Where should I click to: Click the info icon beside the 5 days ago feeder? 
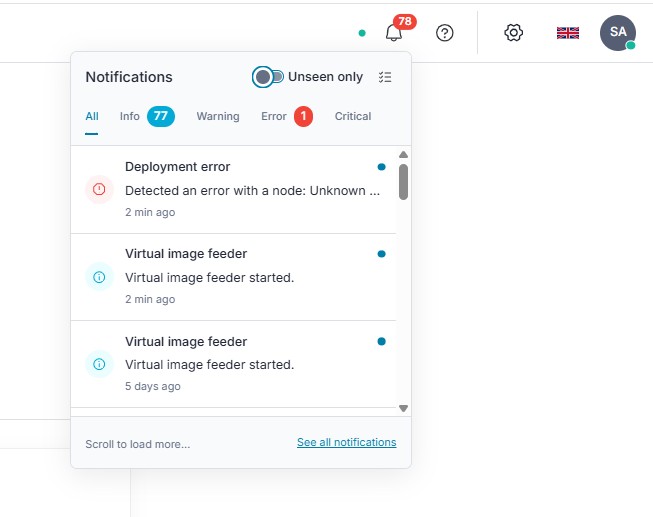point(99,364)
